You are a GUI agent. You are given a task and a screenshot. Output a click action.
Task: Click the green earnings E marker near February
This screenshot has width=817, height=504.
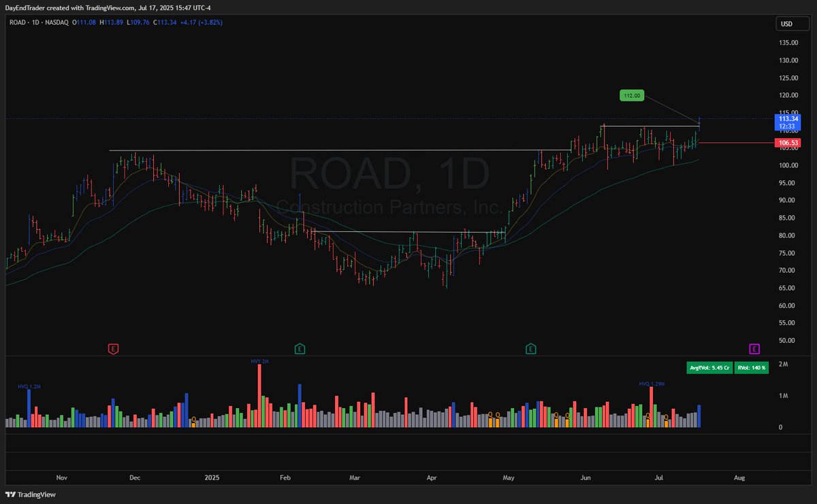[x=300, y=349]
